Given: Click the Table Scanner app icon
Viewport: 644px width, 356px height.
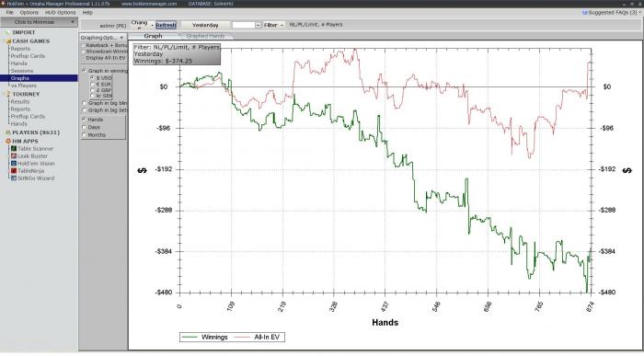Looking at the screenshot, I should click(14, 149).
